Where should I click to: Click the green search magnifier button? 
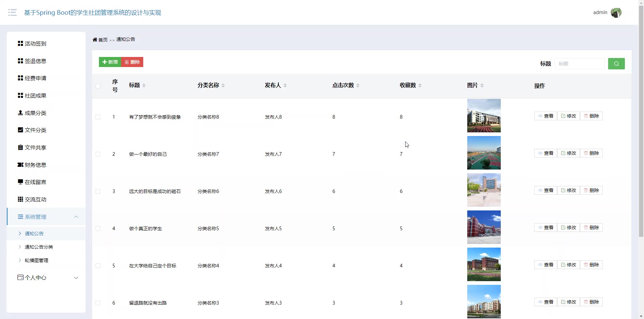pos(616,64)
